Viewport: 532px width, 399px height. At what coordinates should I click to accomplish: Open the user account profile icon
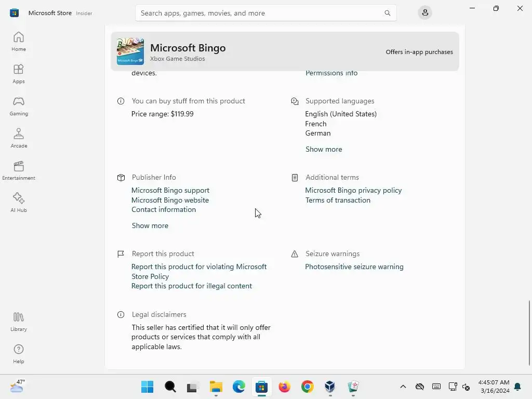(x=425, y=13)
